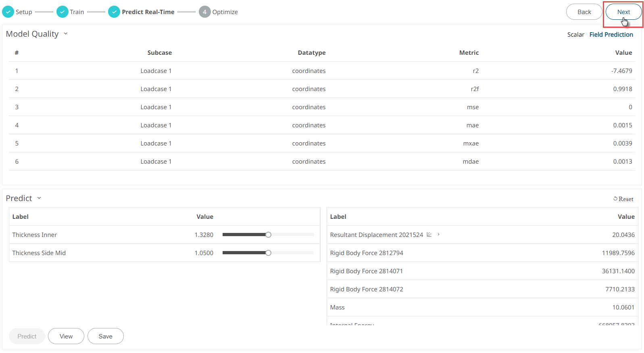This screenshot has width=644, height=353.
Task: Go Back to the previous step
Action: pos(584,12)
